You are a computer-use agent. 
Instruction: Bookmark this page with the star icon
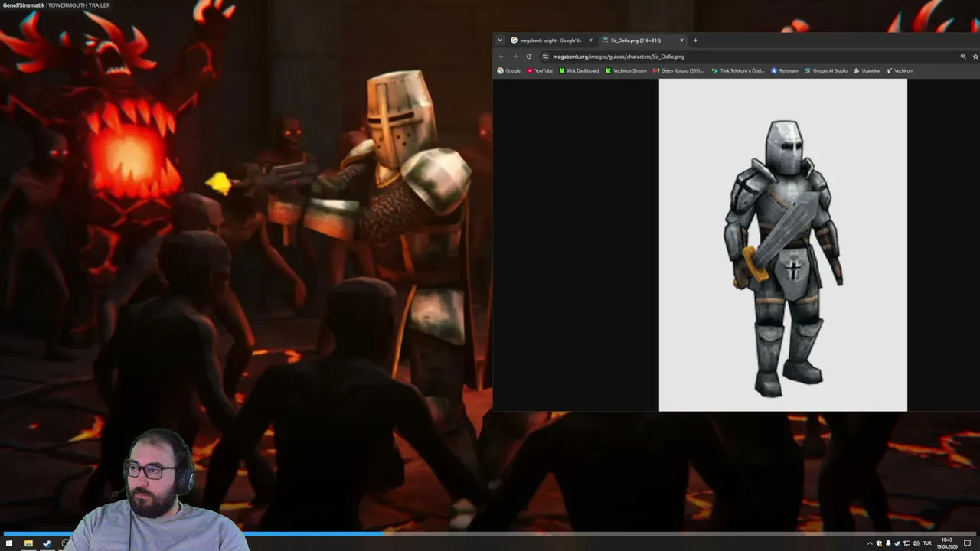[975, 57]
